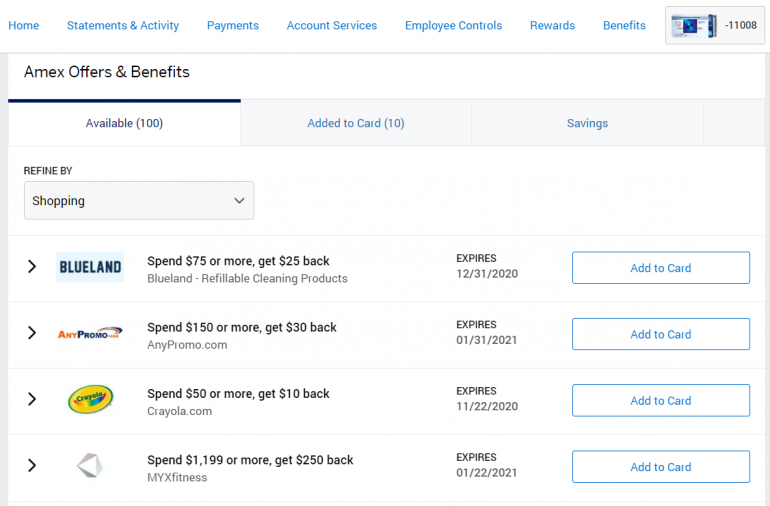Open the Refine By Shopping dropdown
The image size is (770, 506).
coord(139,200)
